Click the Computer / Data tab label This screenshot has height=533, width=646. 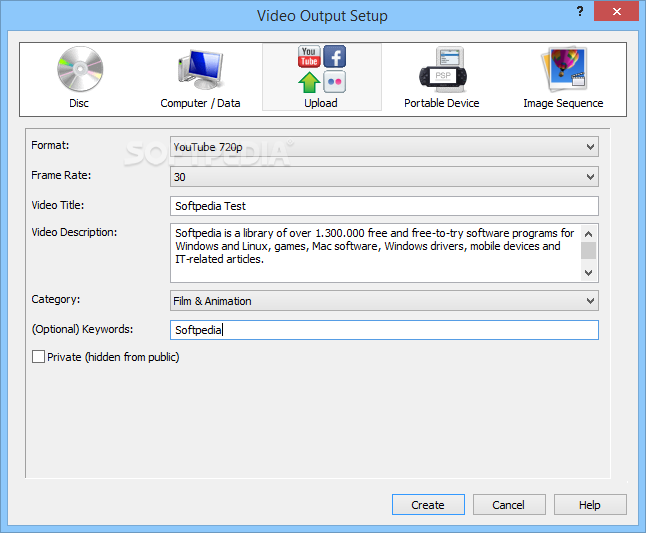pos(200,103)
